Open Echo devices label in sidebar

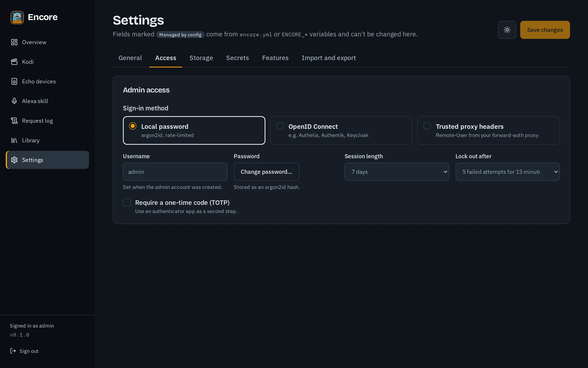pos(39,82)
